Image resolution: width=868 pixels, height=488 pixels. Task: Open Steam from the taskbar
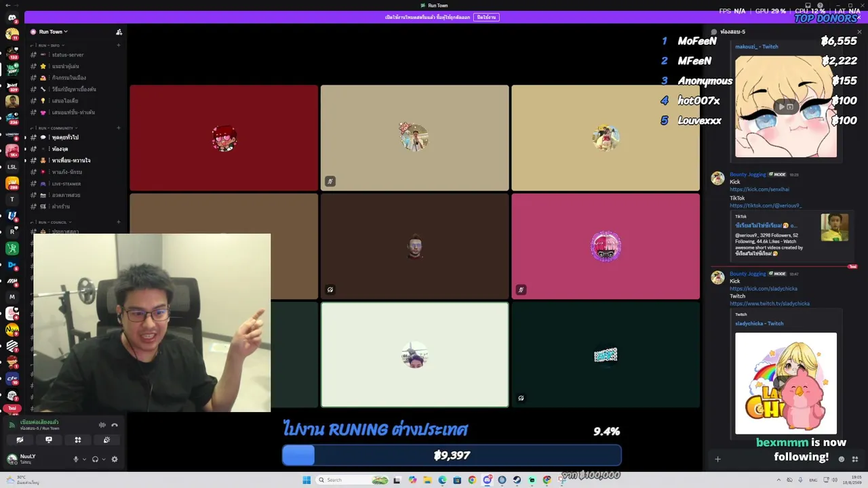coord(517,480)
